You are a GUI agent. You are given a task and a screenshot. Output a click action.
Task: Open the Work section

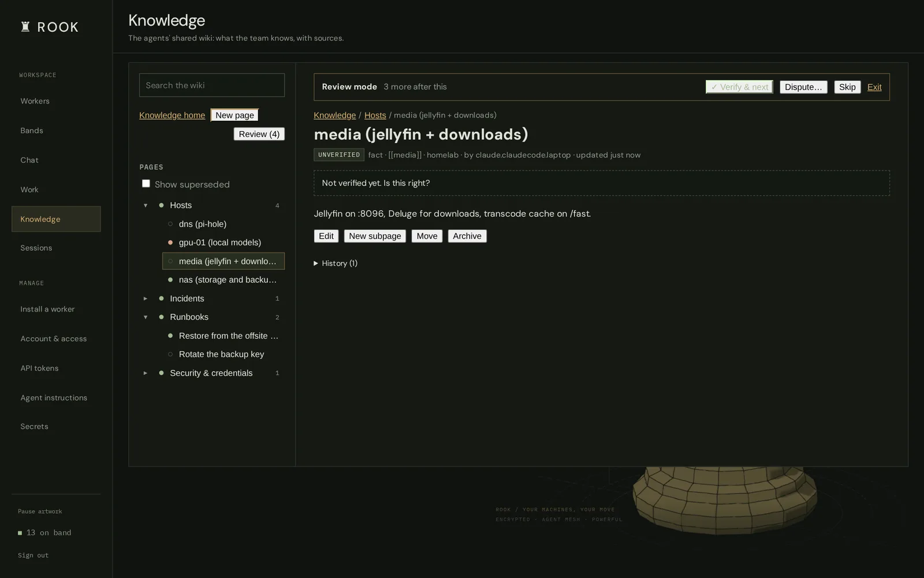[56, 190]
